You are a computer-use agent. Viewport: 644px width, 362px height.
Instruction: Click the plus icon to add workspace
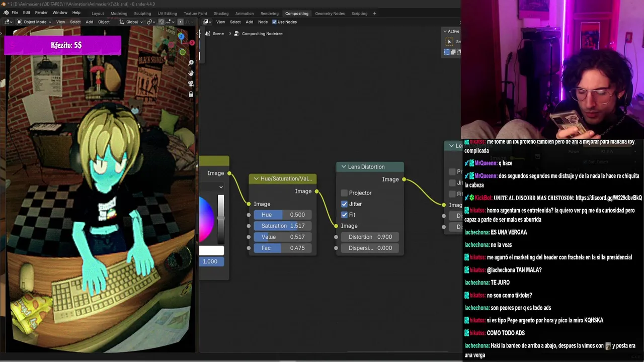[374, 14]
